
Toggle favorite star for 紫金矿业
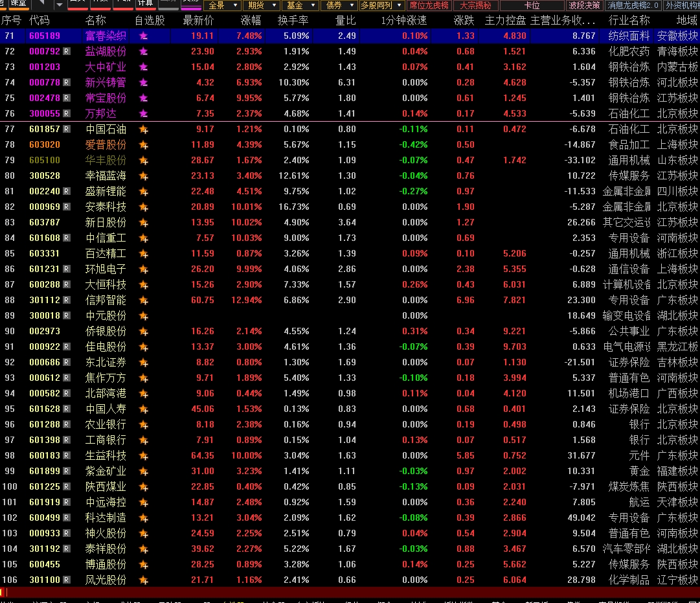pyautogui.click(x=143, y=472)
